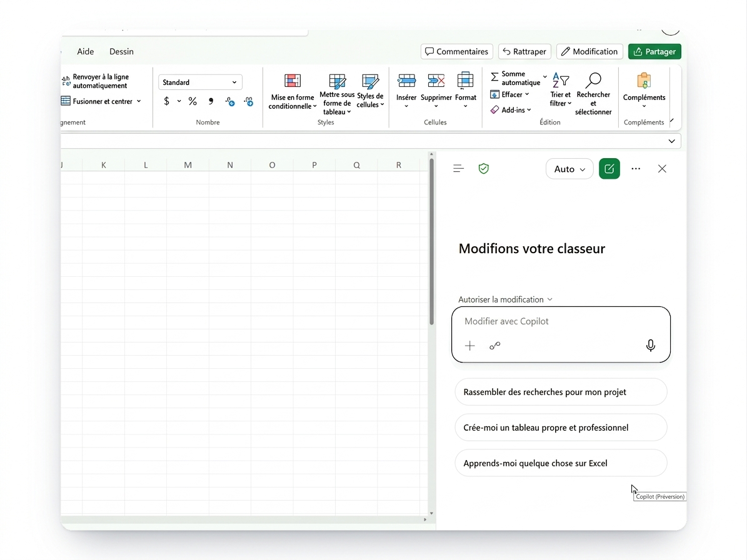Click the vertical scrollbar thumb

[x=431, y=242]
